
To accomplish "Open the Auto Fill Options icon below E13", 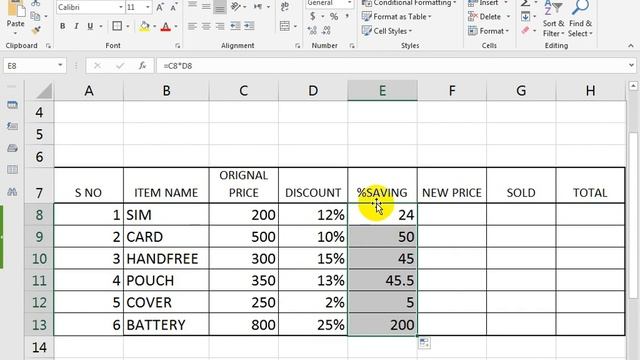I will click(x=424, y=343).
